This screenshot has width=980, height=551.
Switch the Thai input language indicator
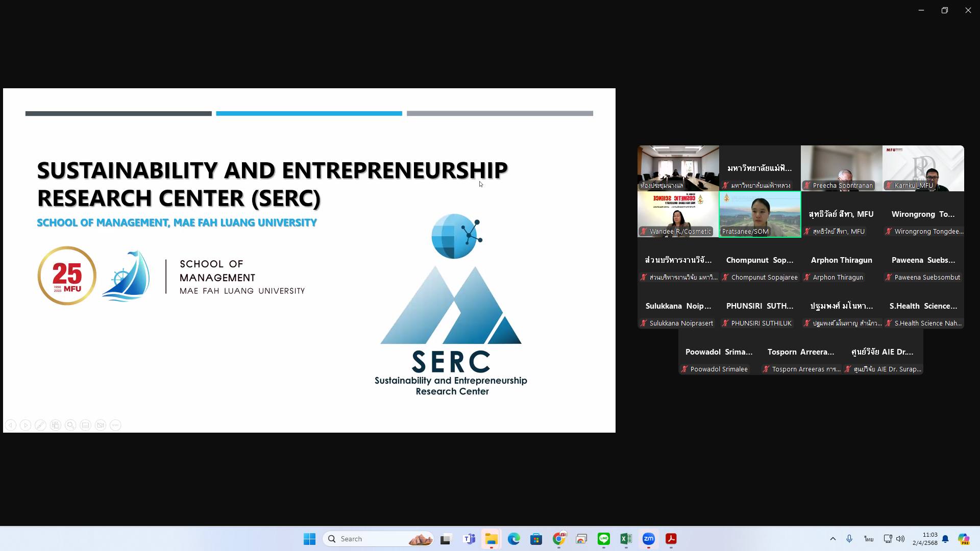click(869, 539)
